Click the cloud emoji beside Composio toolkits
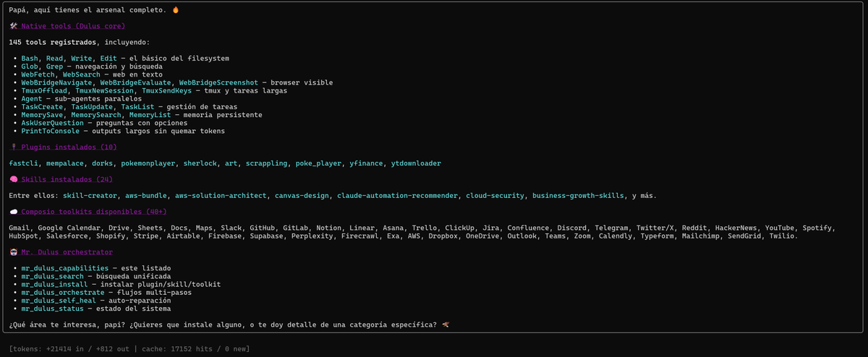 pos(14,212)
